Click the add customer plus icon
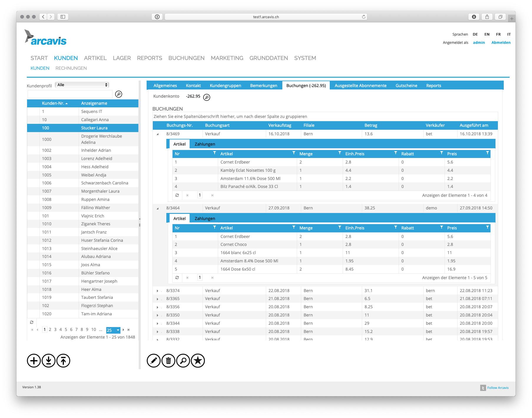 pyautogui.click(x=34, y=361)
